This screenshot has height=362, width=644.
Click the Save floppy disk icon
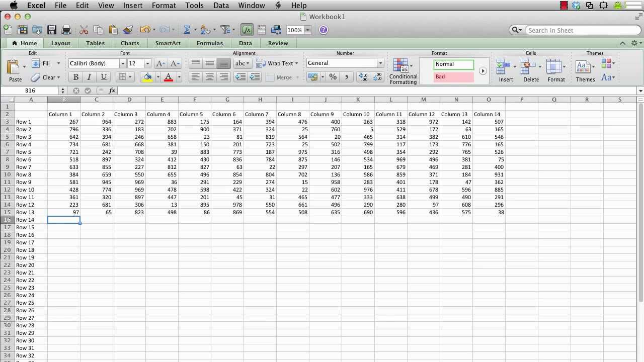coord(52,30)
